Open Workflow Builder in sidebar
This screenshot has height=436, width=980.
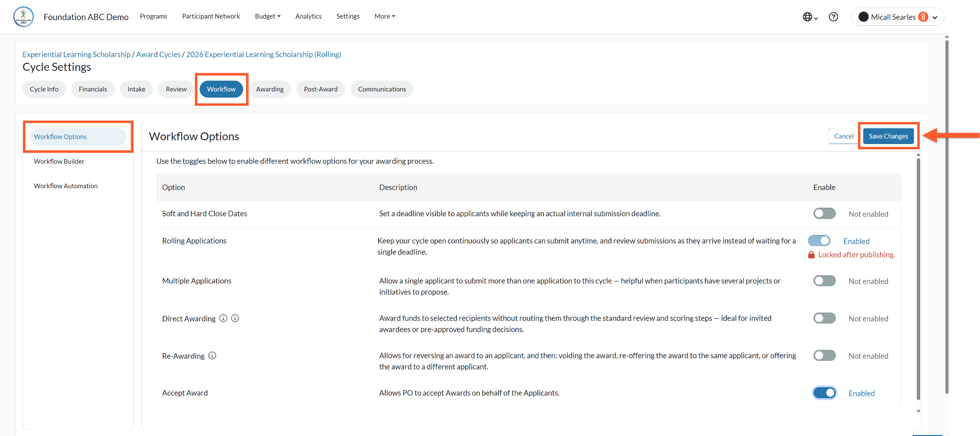pyautogui.click(x=59, y=161)
